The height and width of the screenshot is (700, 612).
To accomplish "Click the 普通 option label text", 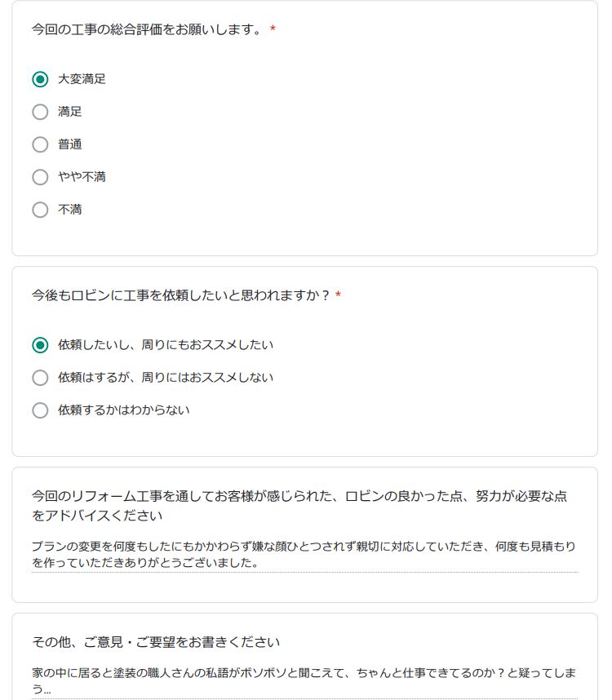I will [x=69, y=144].
